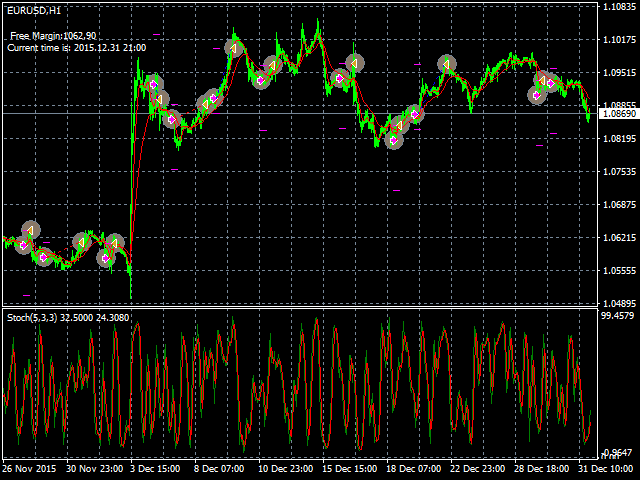Select the Free Margin:1062.90 text label

tap(53, 36)
